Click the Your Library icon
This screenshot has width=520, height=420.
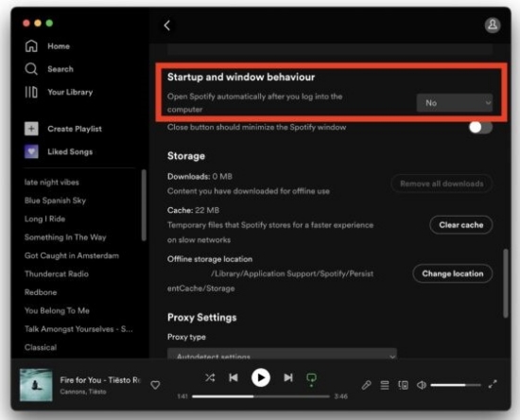31,92
